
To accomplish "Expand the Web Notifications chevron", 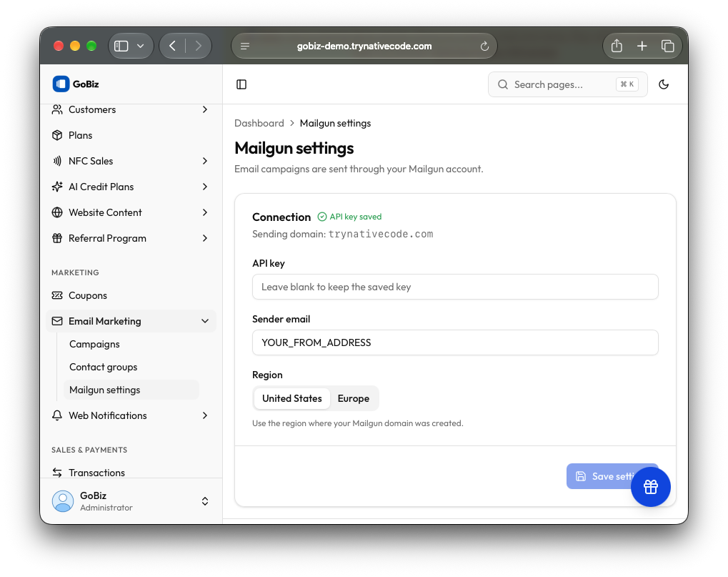I will tap(205, 415).
